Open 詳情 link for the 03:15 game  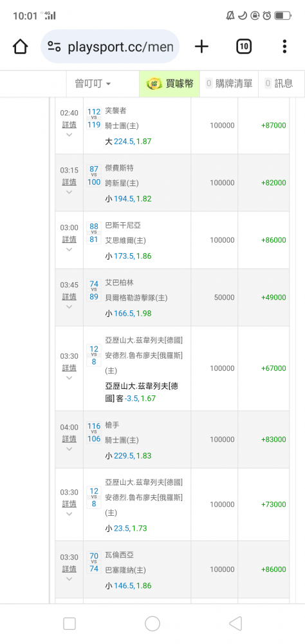[69, 182]
